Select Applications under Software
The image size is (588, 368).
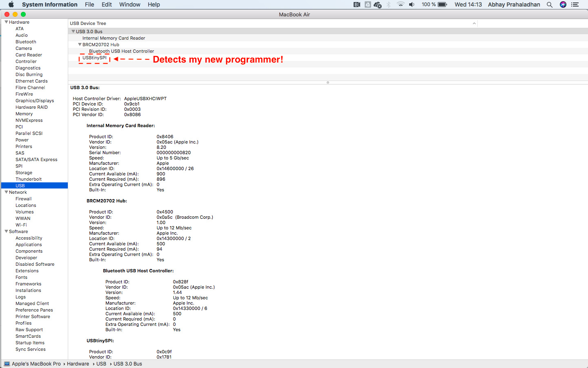click(29, 245)
